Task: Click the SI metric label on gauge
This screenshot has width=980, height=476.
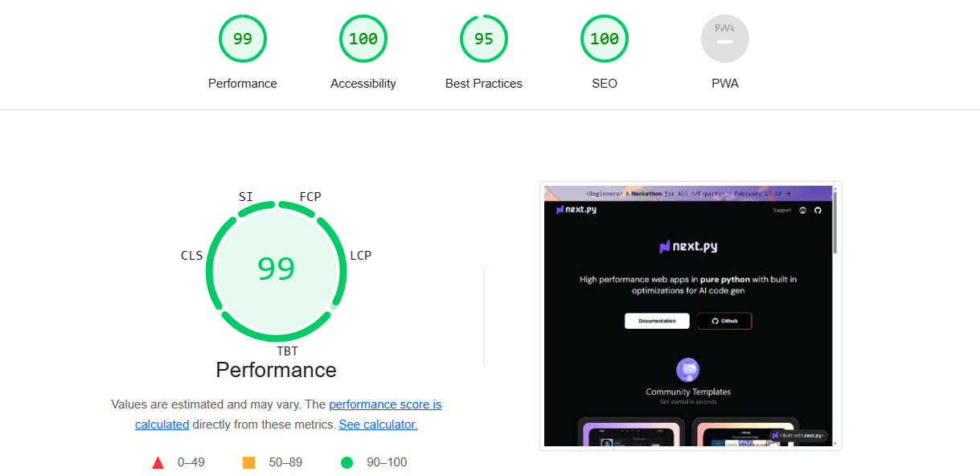Action: pos(246,197)
